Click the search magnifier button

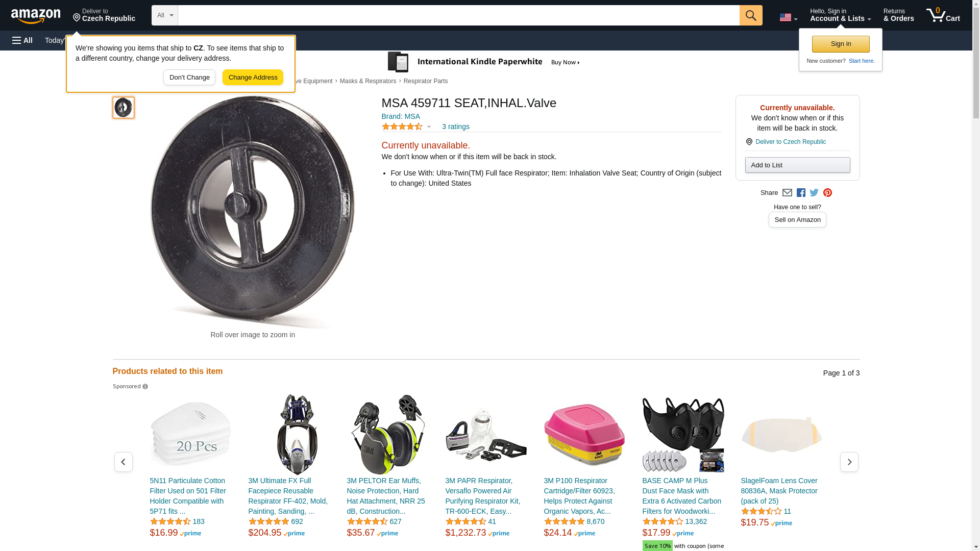(750, 15)
